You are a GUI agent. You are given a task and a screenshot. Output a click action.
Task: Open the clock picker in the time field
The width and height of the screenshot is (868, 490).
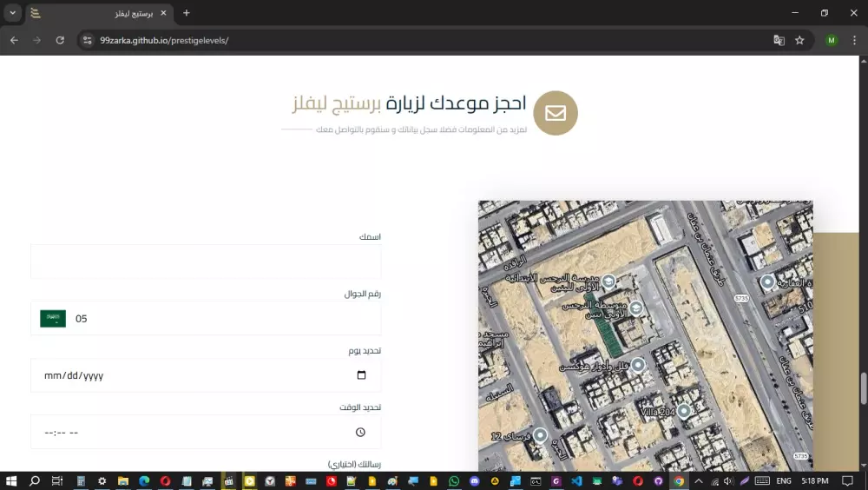[360, 433]
